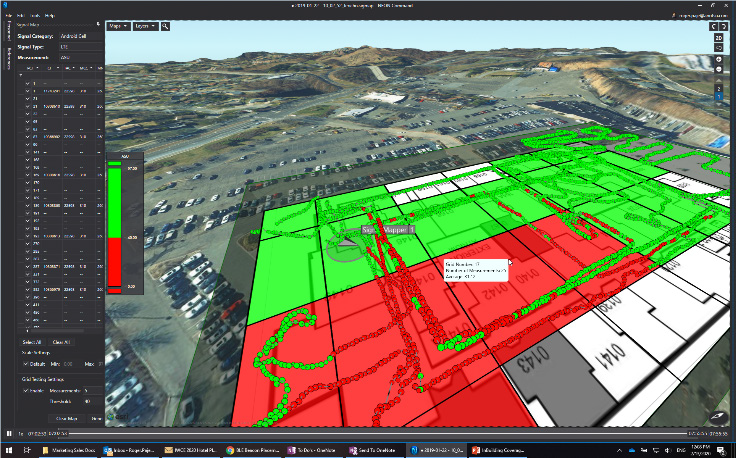Click the compass icon on the map
Screen dimensions: 736x458
(718, 416)
